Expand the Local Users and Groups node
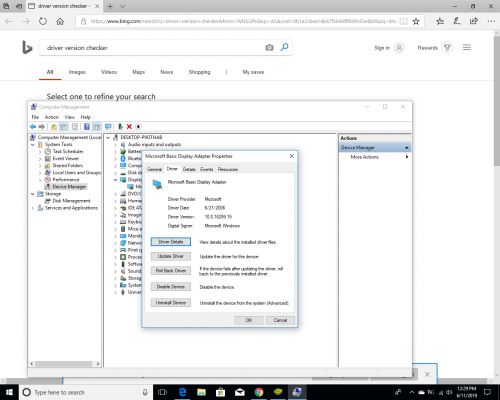The width and height of the screenshot is (500, 400). tap(40, 173)
